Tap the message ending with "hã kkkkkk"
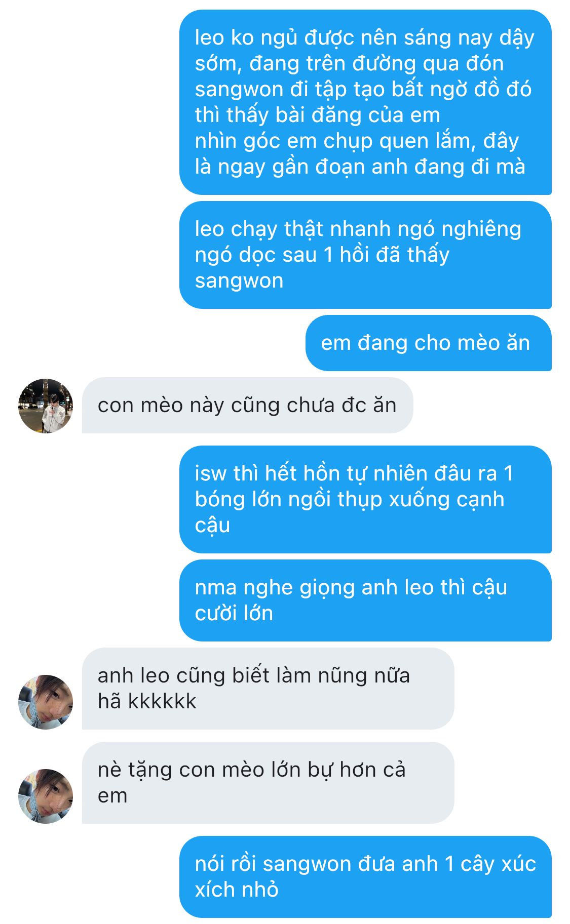Viewport: 570px width, 924px height. click(x=268, y=689)
